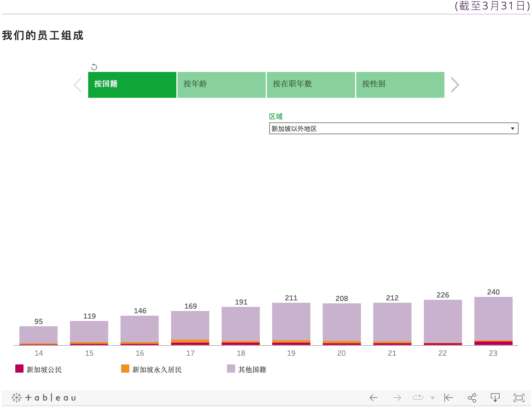Viewport: 532px width, 407px height.
Task: Switch to the 按在职年数 tab
Action: pos(311,85)
